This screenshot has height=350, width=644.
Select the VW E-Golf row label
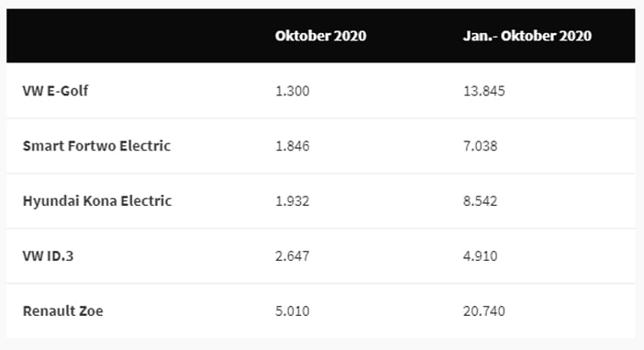click(55, 90)
